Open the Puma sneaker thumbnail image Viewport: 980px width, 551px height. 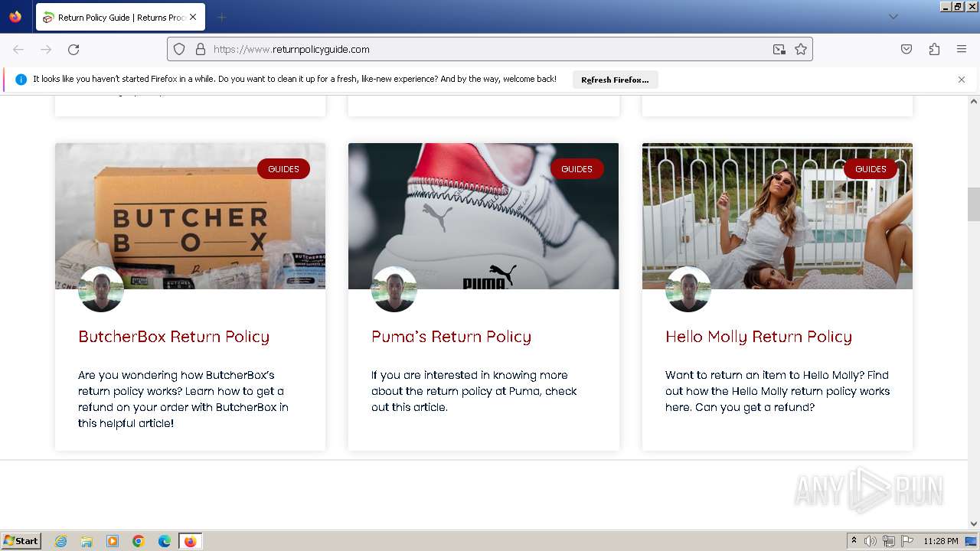[483, 216]
